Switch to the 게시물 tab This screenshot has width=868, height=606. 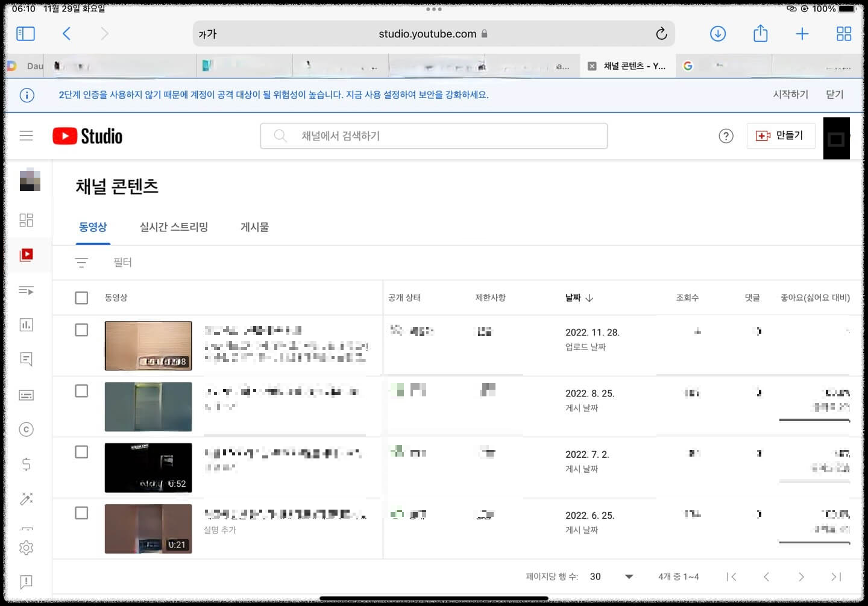pyautogui.click(x=254, y=227)
